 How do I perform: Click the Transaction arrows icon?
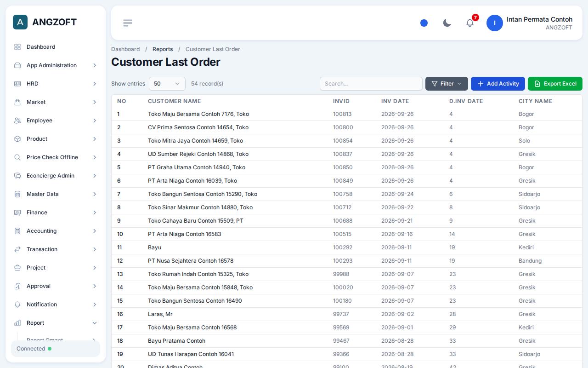pyautogui.click(x=17, y=249)
